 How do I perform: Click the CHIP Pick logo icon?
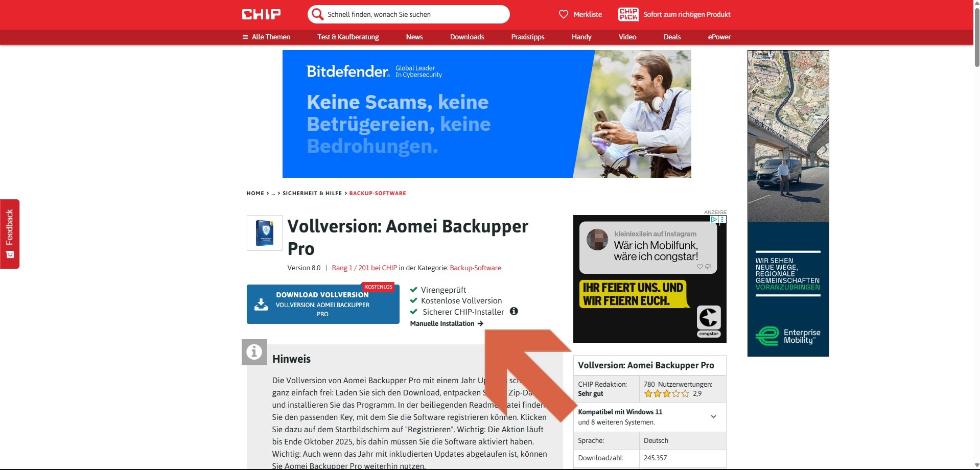point(628,14)
